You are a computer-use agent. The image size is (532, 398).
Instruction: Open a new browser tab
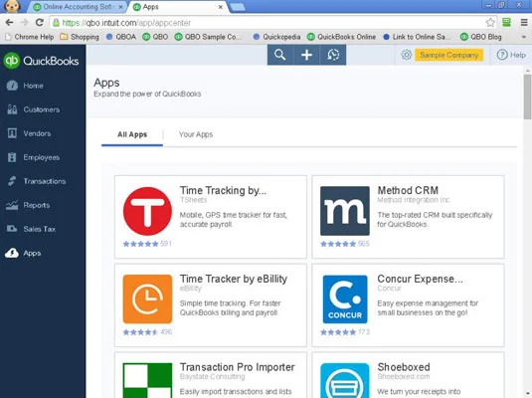tap(237, 7)
